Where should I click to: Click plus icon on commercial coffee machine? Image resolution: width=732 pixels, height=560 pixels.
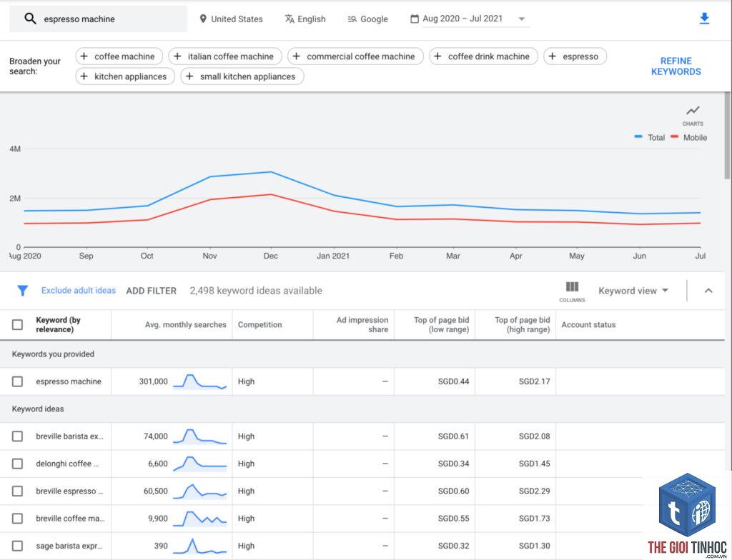click(297, 56)
